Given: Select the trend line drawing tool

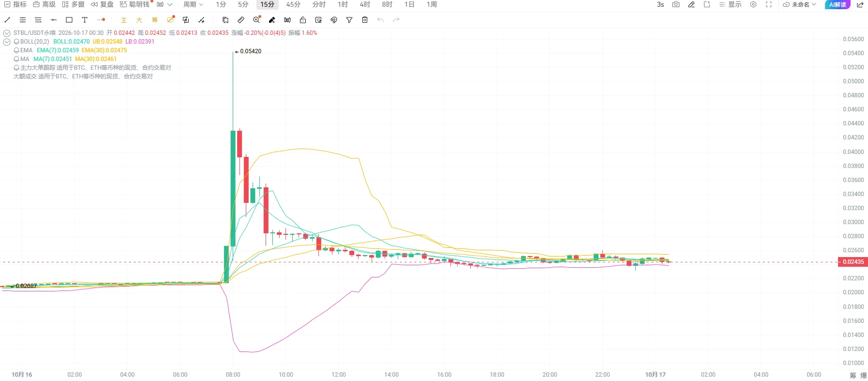Looking at the screenshot, I should pyautogui.click(x=7, y=20).
